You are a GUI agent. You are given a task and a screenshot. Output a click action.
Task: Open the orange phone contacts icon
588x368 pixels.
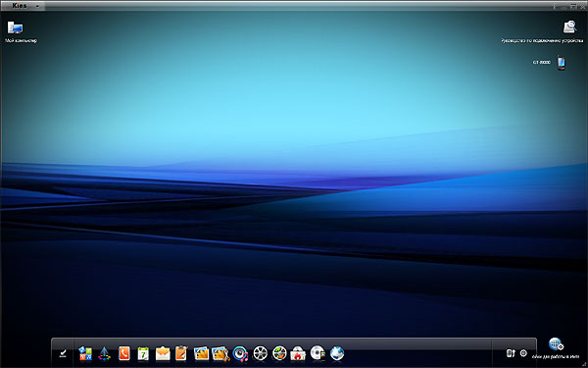coord(124,353)
